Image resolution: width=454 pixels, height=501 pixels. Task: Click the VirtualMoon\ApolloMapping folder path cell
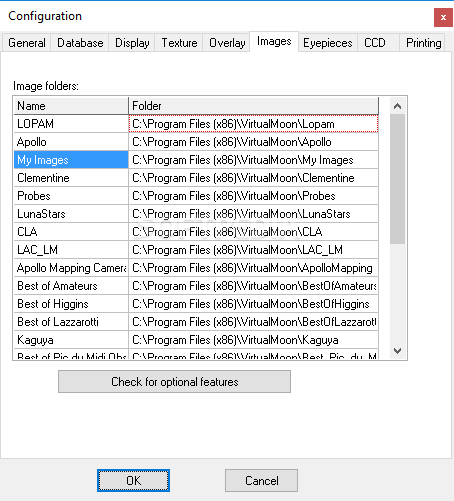pos(254,268)
